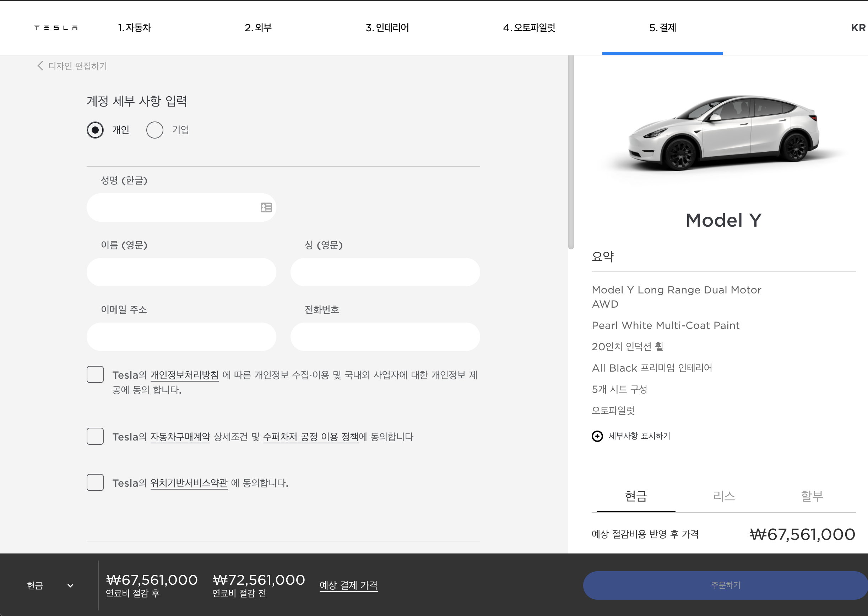Select the 기업 radio button
The height and width of the screenshot is (616, 868).
point(155,130)
